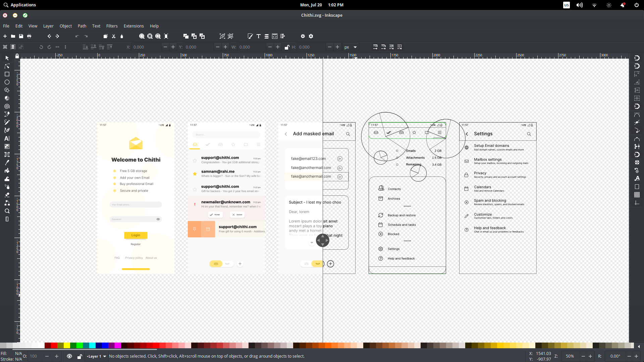Open the Path menu
The height and width of the screenshot is (362, 644).
click(82, 26)
